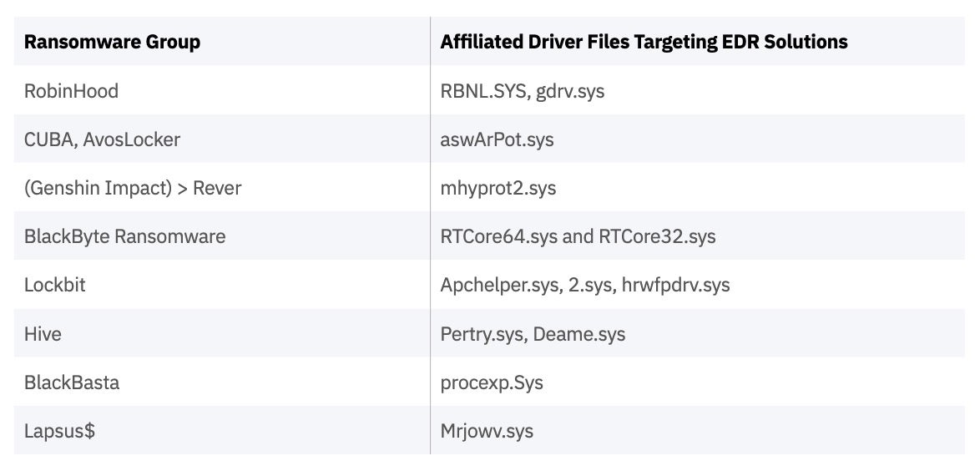Select the Lockbit group cell
Screen dimensions: 980x466
[x=54, y=285]
